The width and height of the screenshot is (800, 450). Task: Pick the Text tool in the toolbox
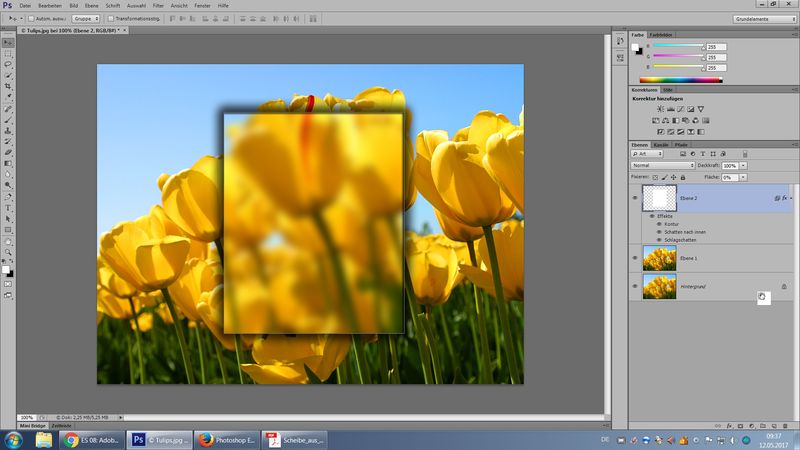[8, 208]
